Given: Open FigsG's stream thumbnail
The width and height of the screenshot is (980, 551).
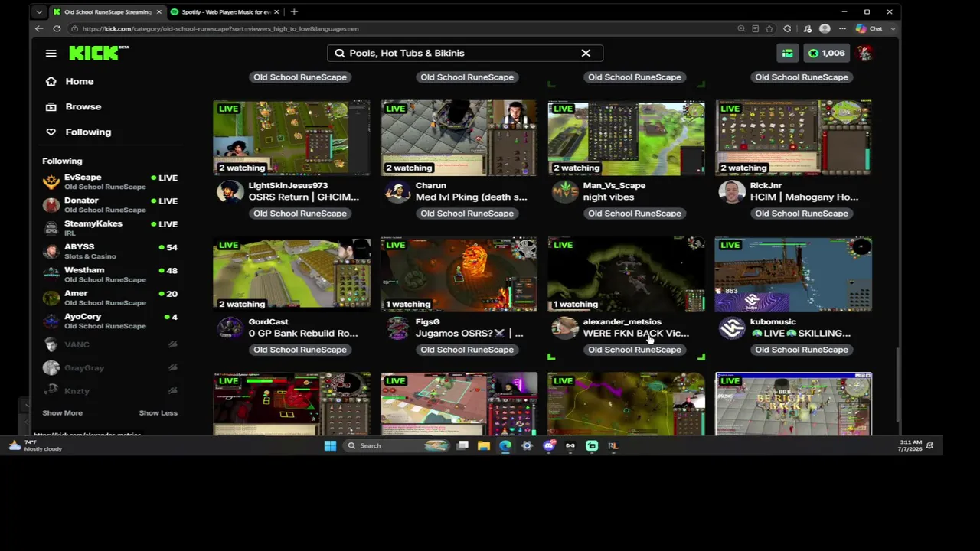Looking at the screenshot, I should click(x=459, y=274).
